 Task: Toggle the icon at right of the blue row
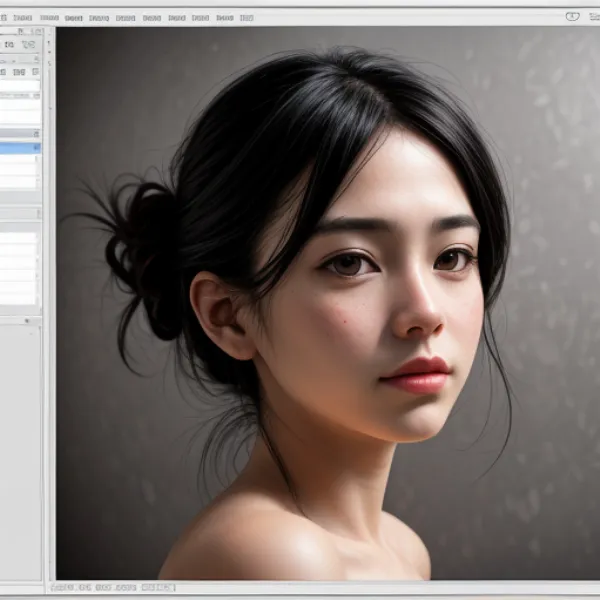click(37, 148)
